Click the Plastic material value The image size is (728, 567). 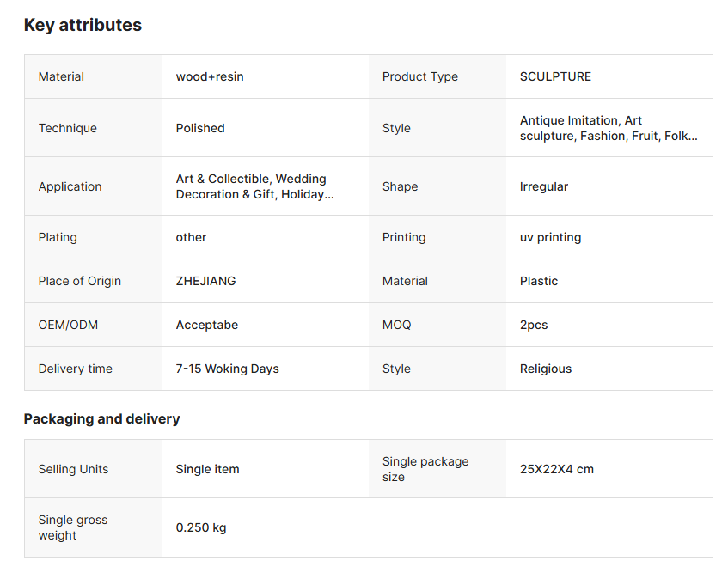538,281
